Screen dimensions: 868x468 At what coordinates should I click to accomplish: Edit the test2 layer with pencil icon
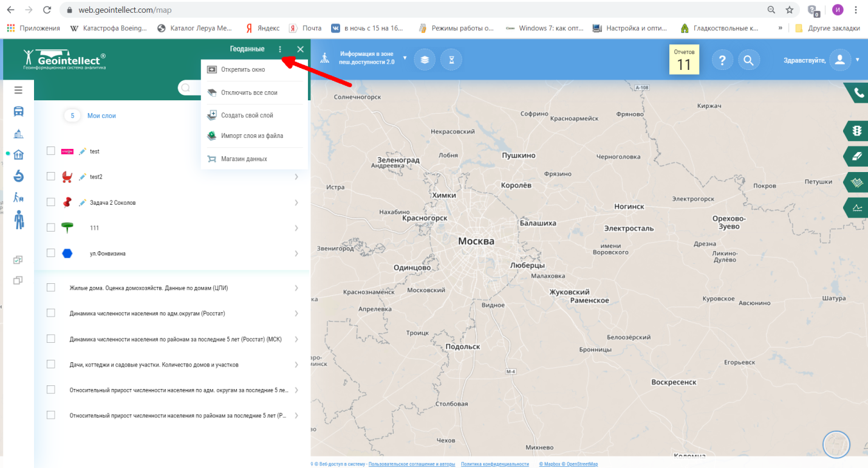coord(83,177)
